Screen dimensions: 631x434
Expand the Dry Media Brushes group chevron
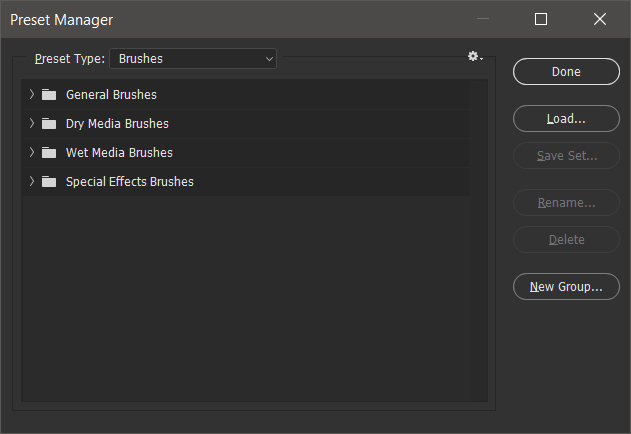tap(32, 123)
